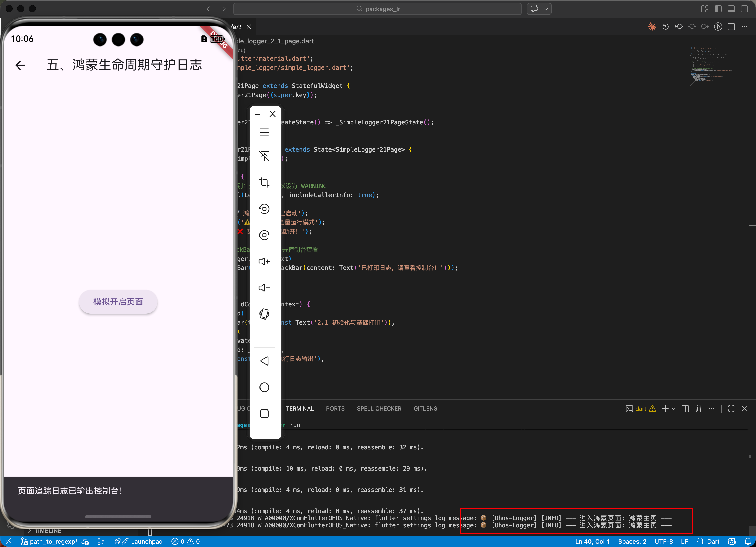Click the emulator volume up icon
This screenshot has height=547, width=756.
264,261
